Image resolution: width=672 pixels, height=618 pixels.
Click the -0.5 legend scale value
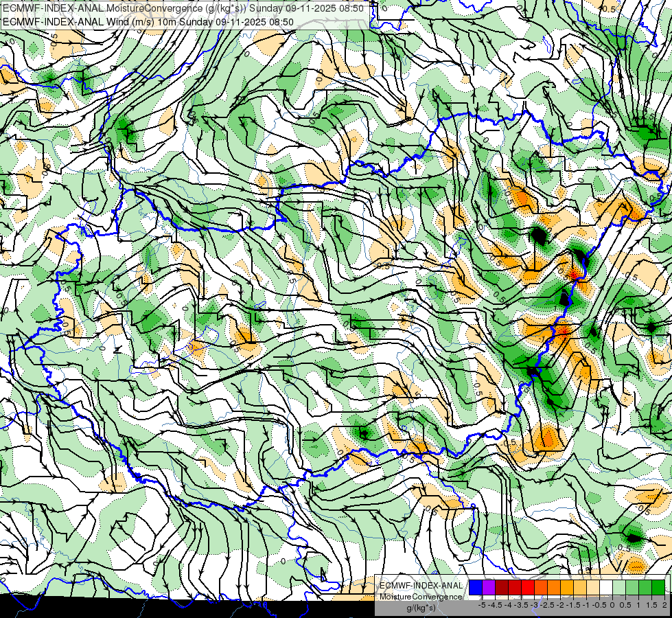(599, 605)
